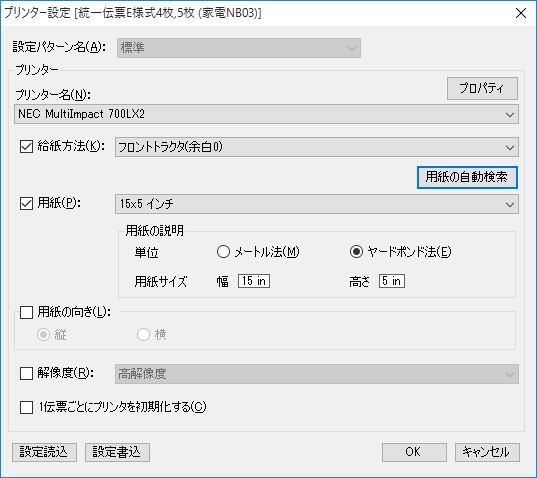Image resolution: width=537 pixels, height=478 pixels.
Task: Click the 用紙の自動検索 button
Action: pyautogui.click(x=467, y=177)
